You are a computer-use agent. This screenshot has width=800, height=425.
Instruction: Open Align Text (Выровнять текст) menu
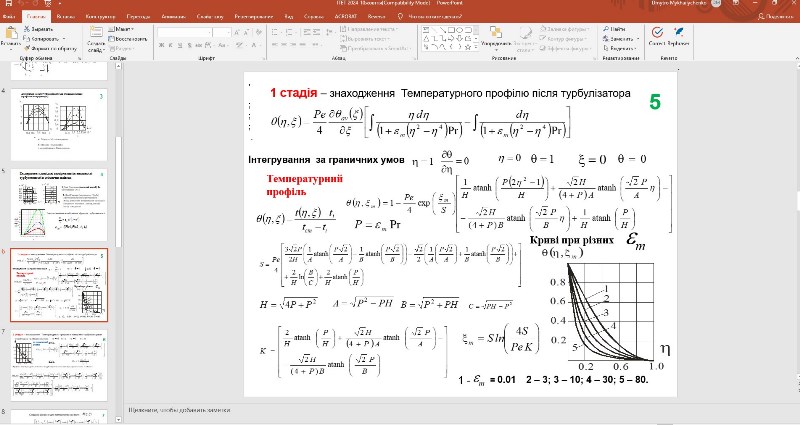pos(366,39)
